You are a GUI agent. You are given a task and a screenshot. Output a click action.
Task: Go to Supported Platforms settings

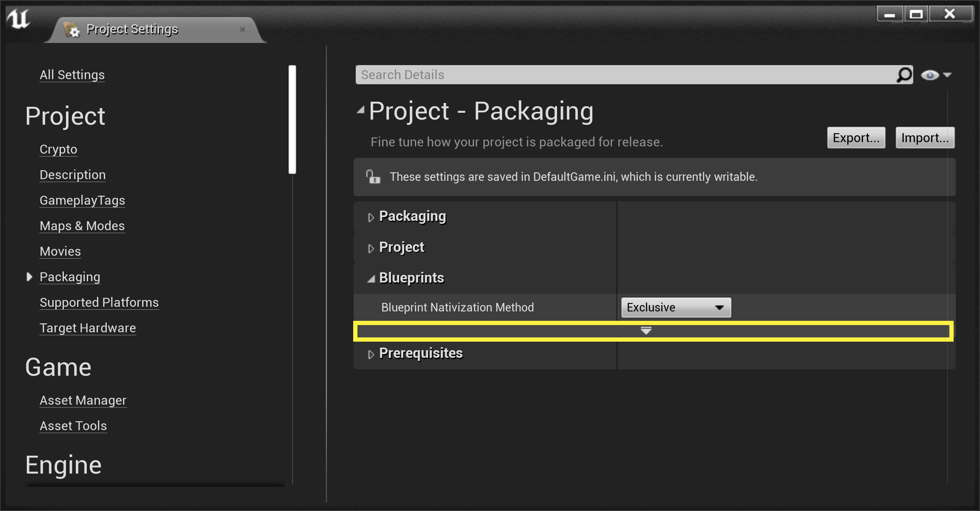coord(99,303)
